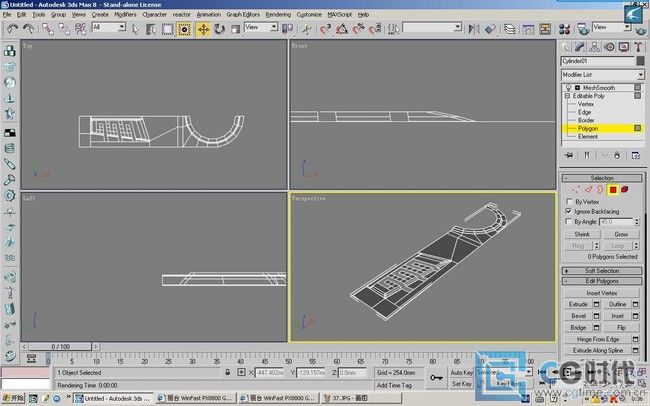Toggle the Spinner Snap button
The width and height of the screenshot is (650, 406).
pos(374,29)
